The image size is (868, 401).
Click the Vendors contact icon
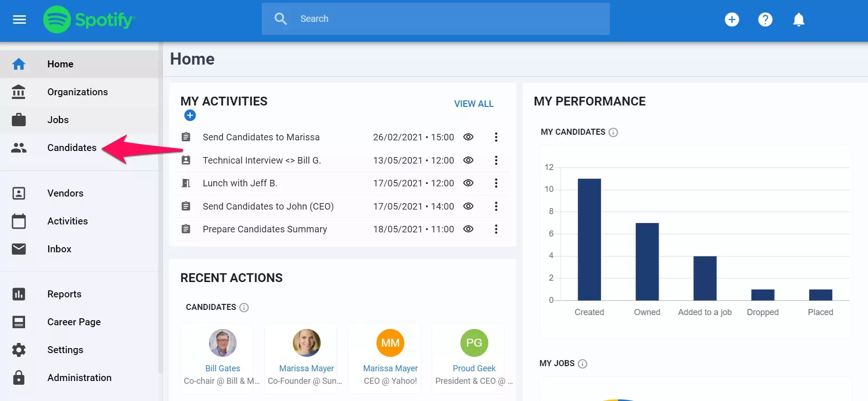(19, 193)
